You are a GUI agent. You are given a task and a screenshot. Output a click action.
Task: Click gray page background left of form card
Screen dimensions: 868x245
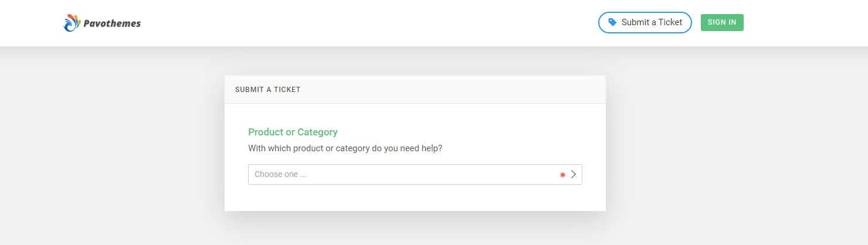[111, 147]
